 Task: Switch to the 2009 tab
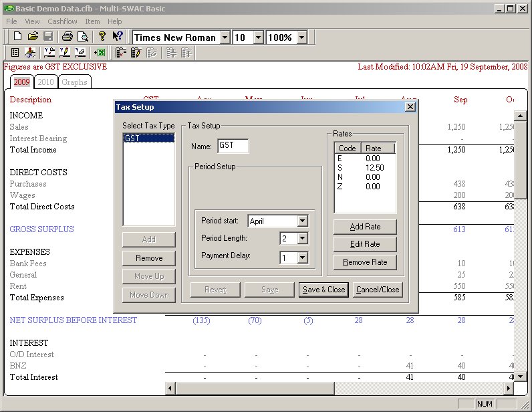coord(21,82)
